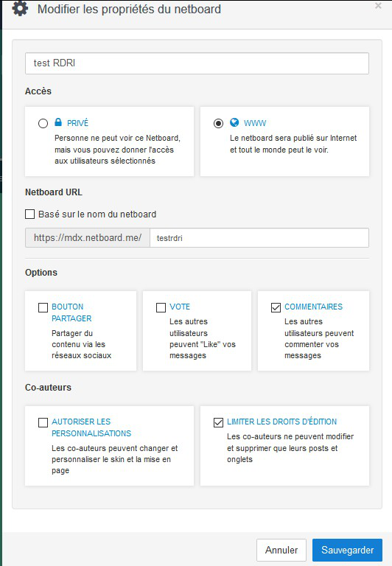Enable 'Basé sur le nom du netboard' checkbox
This screenshot has height=566, width=392.
pyautogui.click(x=30, y=214)
